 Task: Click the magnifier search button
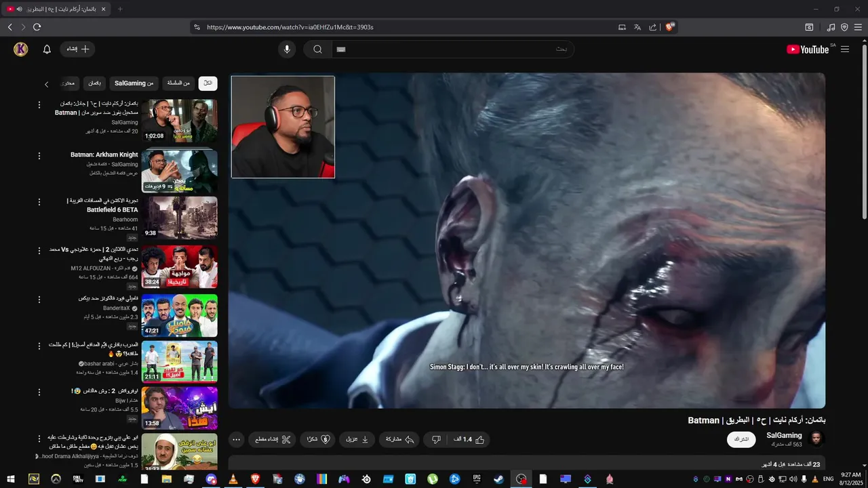[317, 49]
